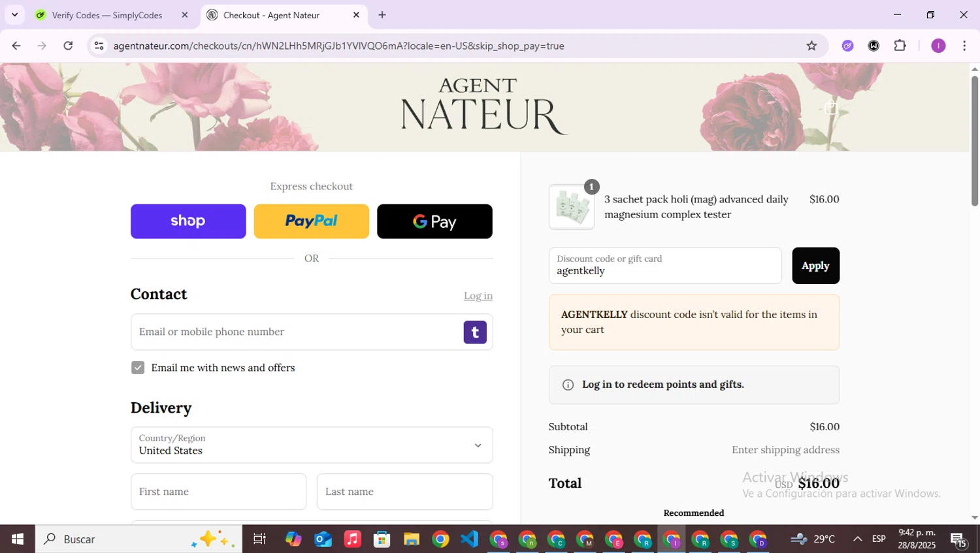
Task: Close the Checkout - Agent Nateur tab
Action: (356, 15)
